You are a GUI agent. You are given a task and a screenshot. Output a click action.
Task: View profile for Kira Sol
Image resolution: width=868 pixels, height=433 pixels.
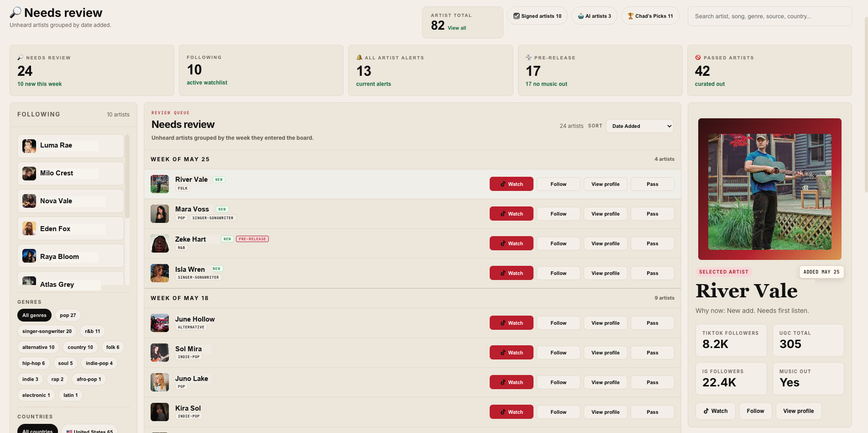[x=606, y=412]
